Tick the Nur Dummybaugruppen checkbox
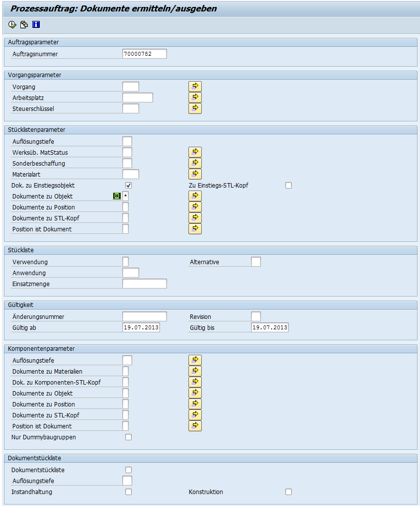This screenshot has height=506, width=420. (128, 437)
